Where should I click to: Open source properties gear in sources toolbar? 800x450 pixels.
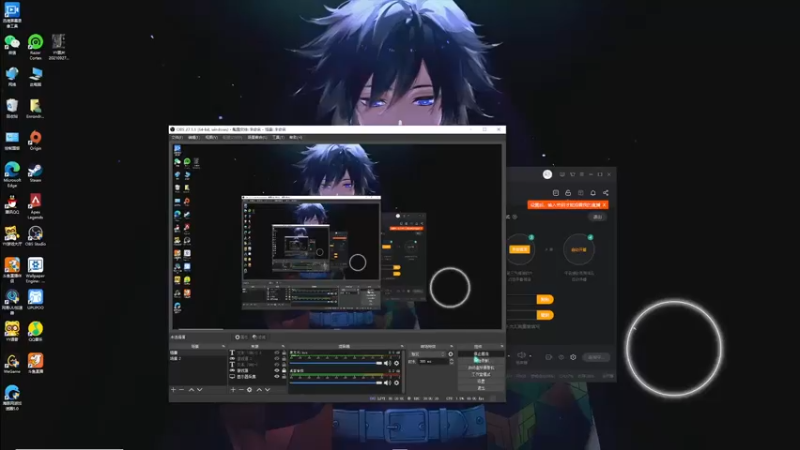(249, 390)
